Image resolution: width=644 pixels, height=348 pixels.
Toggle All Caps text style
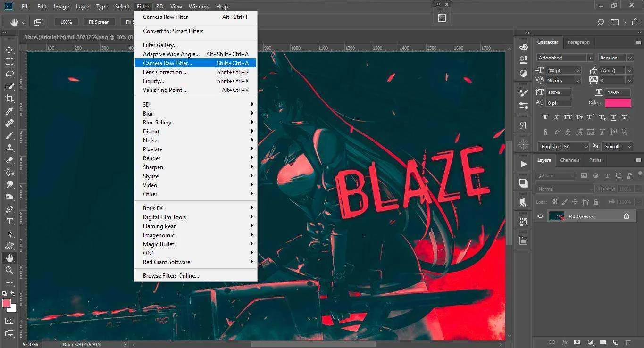coord(568,117)
